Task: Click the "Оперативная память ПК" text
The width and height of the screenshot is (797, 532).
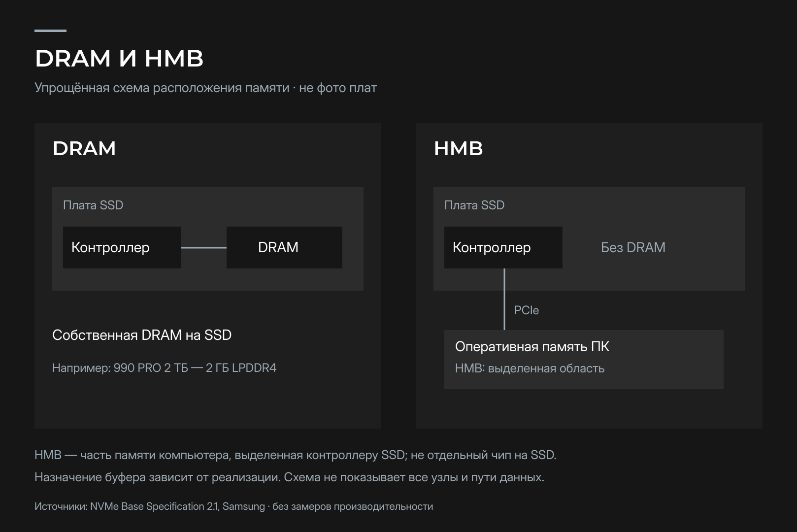Action: click(x=532, y=347)
